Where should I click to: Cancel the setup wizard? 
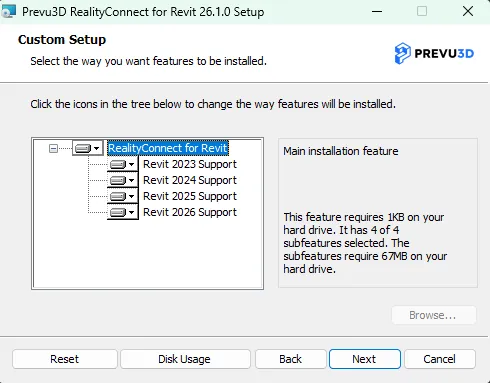coord(440,359)
